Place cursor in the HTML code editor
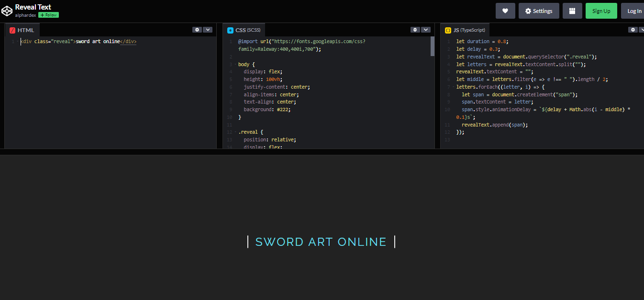The image size is (644, 300). (96, 72)
